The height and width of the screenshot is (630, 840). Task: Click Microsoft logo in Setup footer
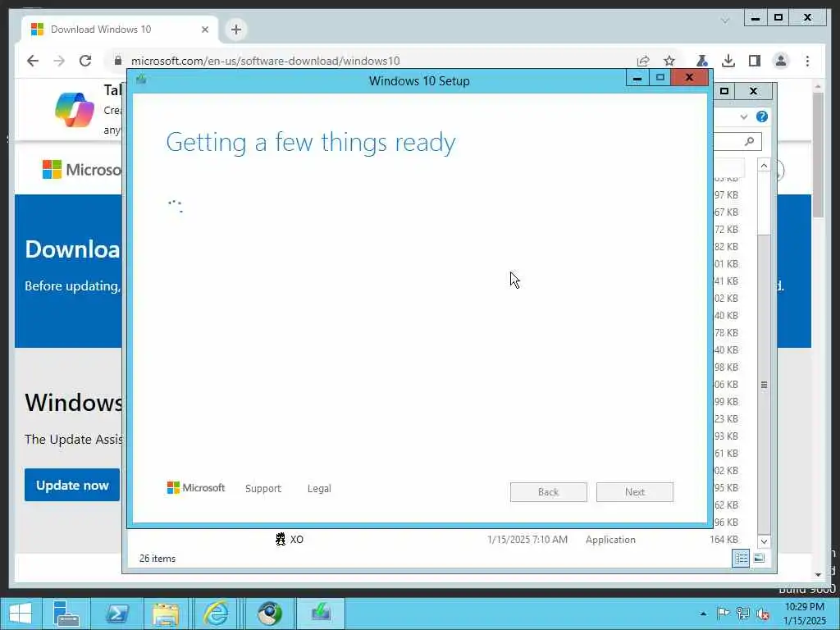[196, 488]
